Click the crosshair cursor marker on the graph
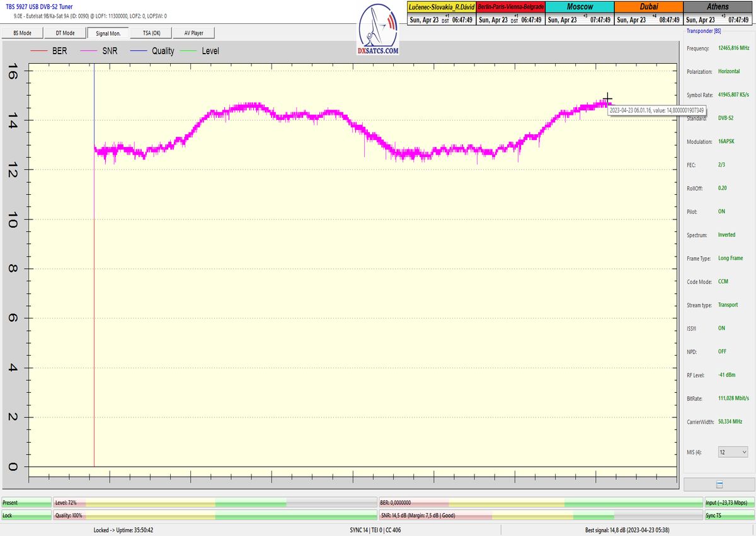The width and height of the screenshot is (756, 536). pyautogui.click(x=607, y=98)
